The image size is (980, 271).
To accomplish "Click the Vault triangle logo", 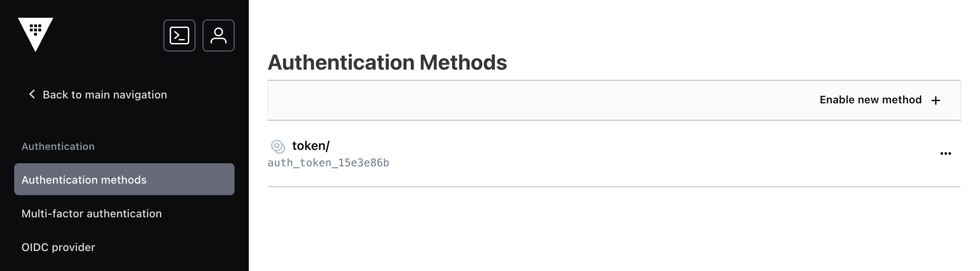I will point(36,35).
